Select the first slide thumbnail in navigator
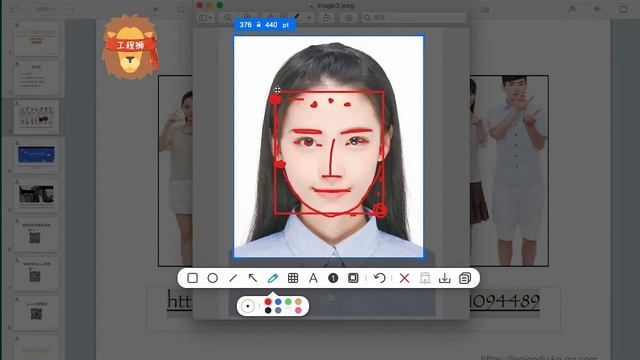This screenshot has width=640, height=360. (x=36, y=39)
